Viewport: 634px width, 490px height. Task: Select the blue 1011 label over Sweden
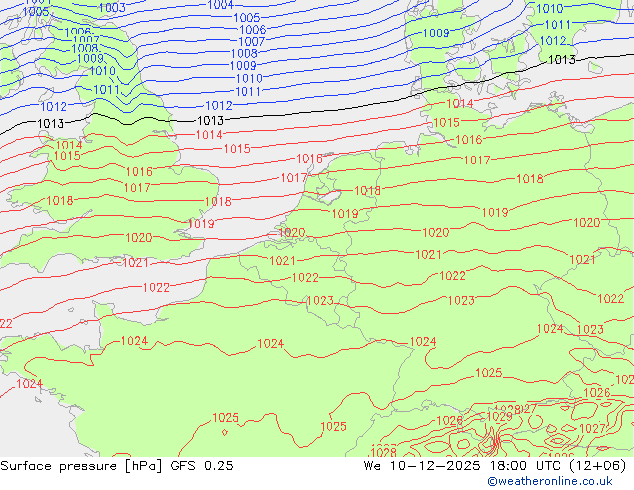558,25
